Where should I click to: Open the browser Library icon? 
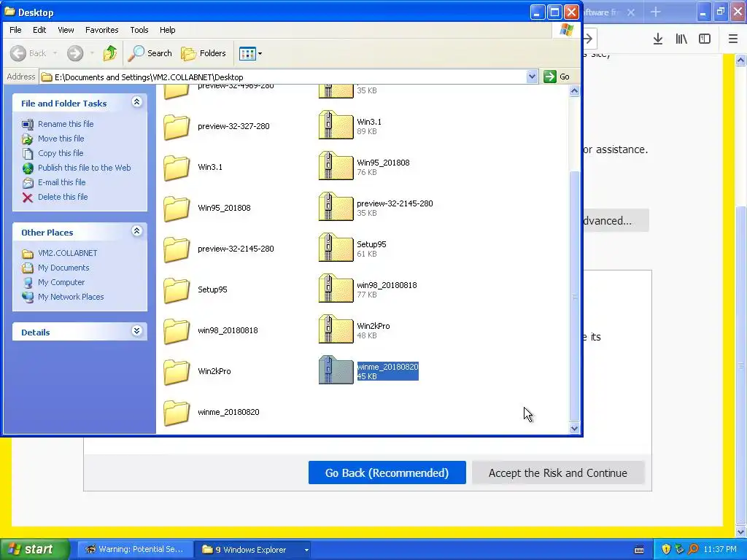tap(681, 39)
